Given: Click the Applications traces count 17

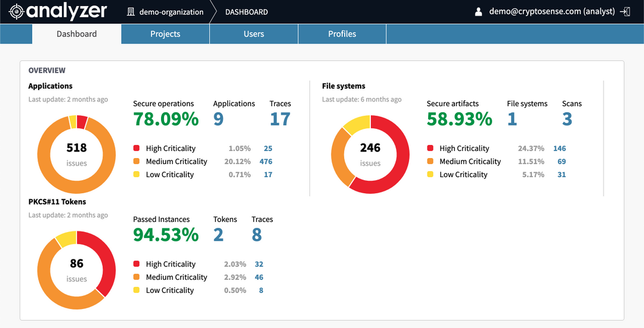Looking at the screenshot, I should tap(280, 119).
